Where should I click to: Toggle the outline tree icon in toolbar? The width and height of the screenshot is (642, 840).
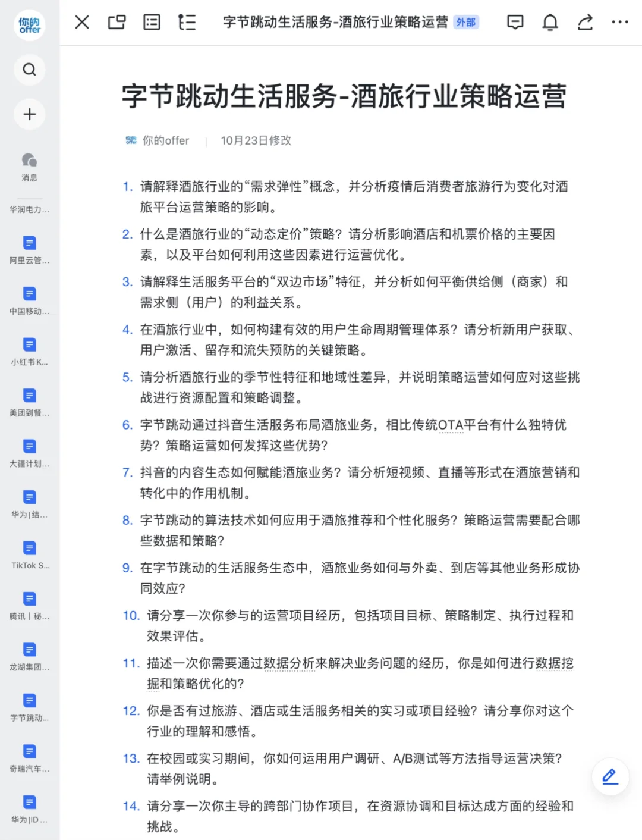pos(187,23)
